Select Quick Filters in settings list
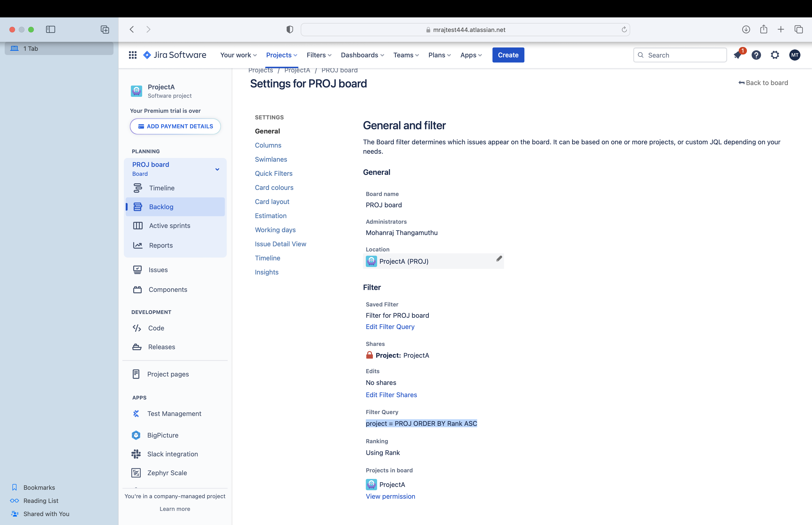The height and width of the screenshot is (525, 812). 274,173
